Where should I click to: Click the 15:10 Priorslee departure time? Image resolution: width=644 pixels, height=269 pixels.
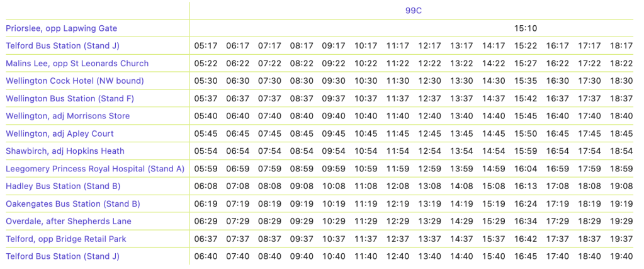[x=526, y=28]
